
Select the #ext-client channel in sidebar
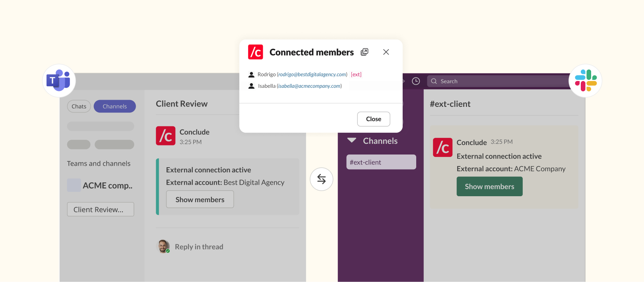click(x=381, y=162)
